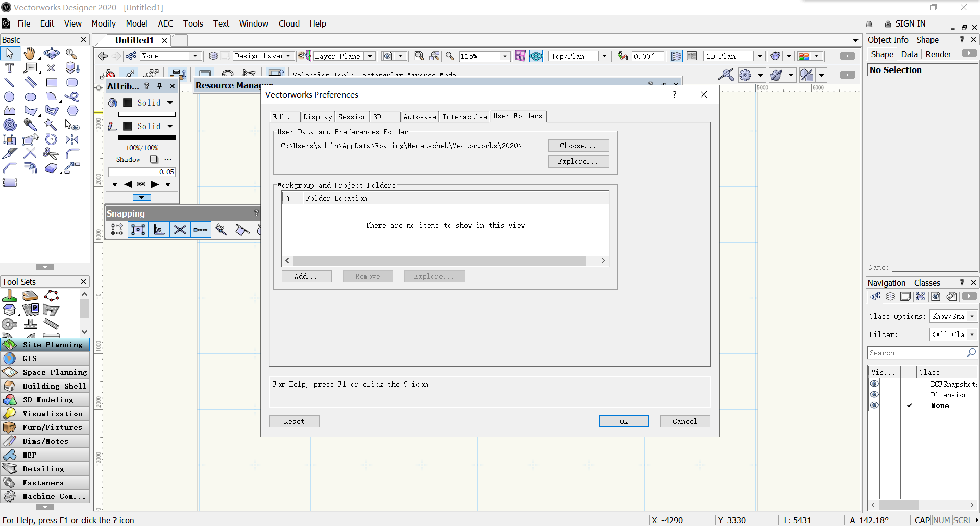Select the Spiral tool
The image size is (980, 526).
[9, 125]
